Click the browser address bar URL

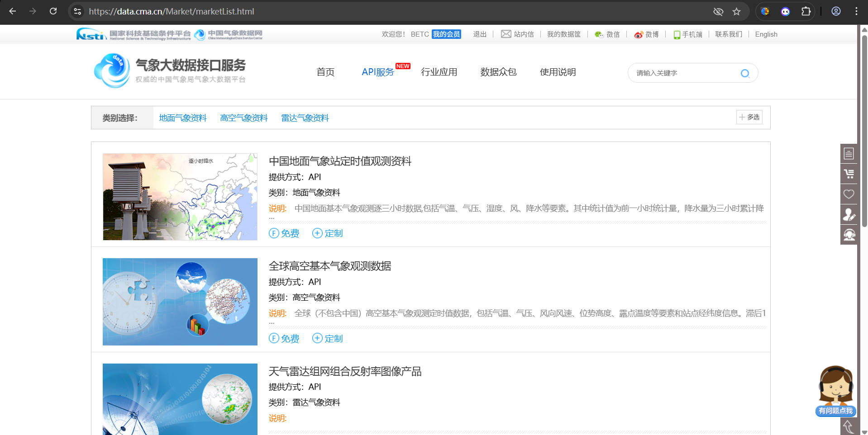tap(172, 11)
